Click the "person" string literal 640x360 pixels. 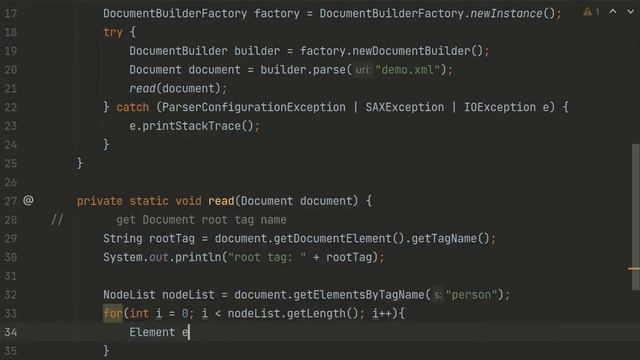click(472, 295)
